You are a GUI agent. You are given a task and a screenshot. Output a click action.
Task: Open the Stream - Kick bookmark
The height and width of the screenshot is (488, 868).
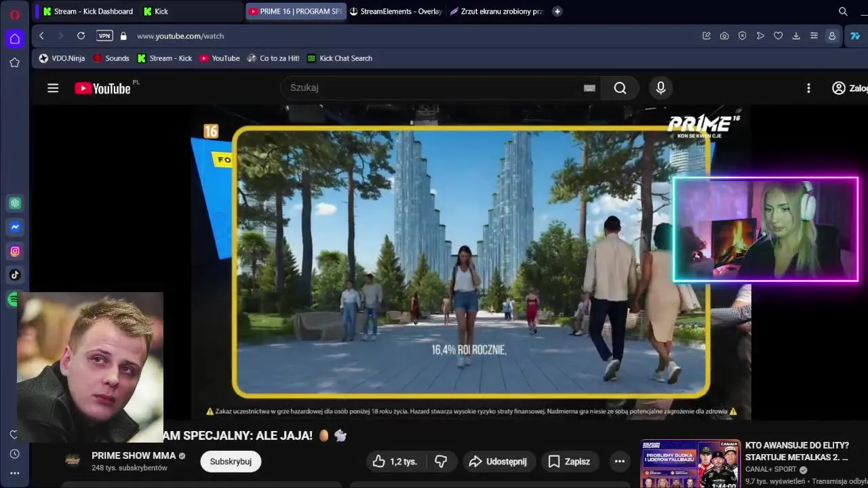click(165, 58)
